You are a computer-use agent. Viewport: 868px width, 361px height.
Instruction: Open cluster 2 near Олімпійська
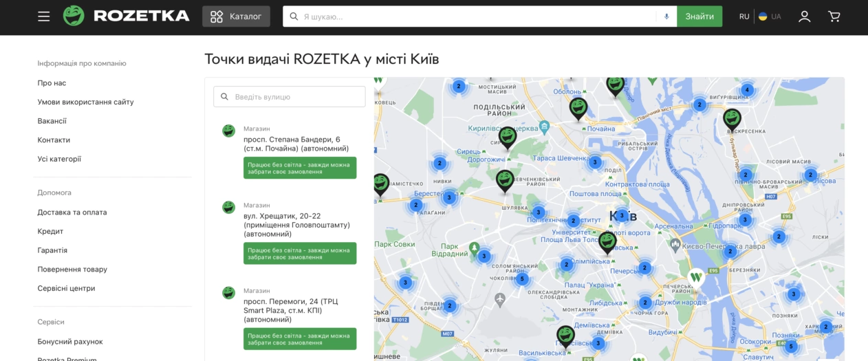(x=566, y=265)
